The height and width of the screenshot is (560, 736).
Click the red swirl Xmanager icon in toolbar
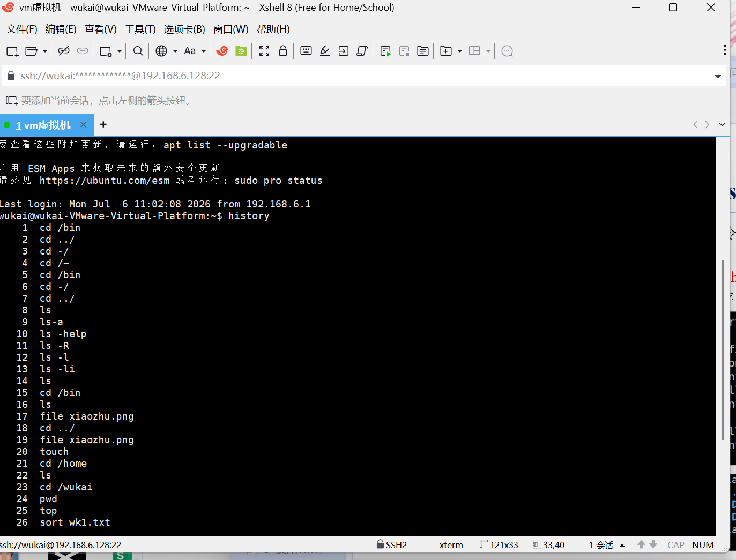click(222, 51)
